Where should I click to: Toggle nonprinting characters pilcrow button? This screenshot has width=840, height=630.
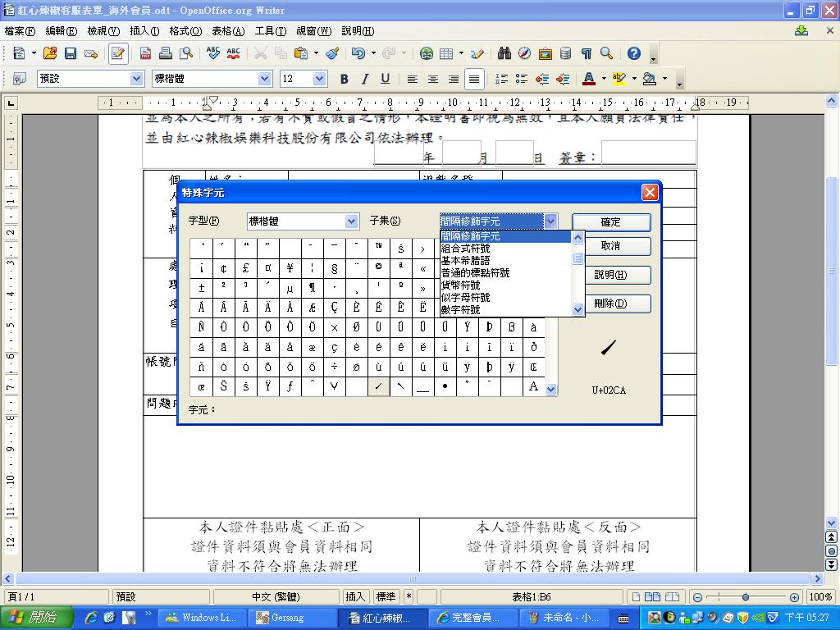[x=586, y=53]
